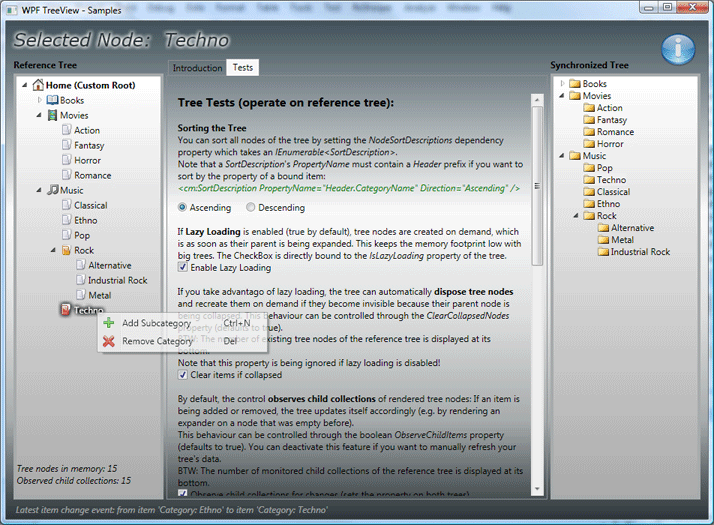Click the Movies film icon in Reference Tree
The width and height of the screenshot is (714, 525).
[53, 115]
